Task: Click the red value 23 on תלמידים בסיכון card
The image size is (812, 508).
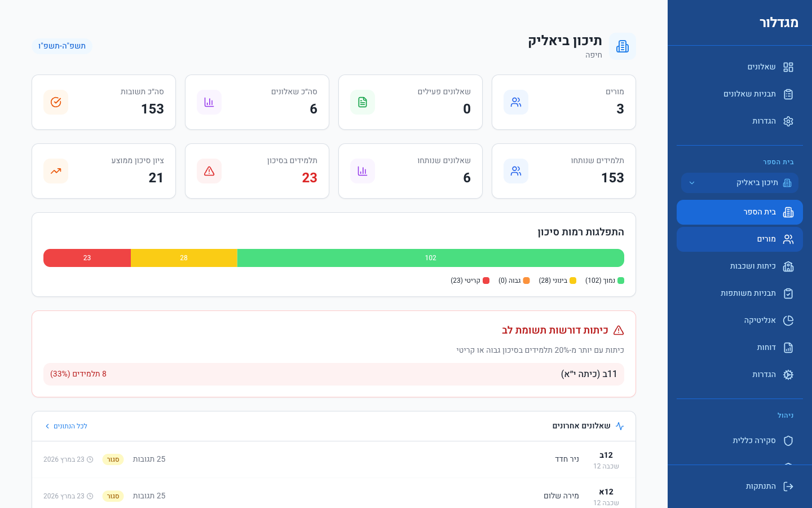Action: tap(310, 178)
